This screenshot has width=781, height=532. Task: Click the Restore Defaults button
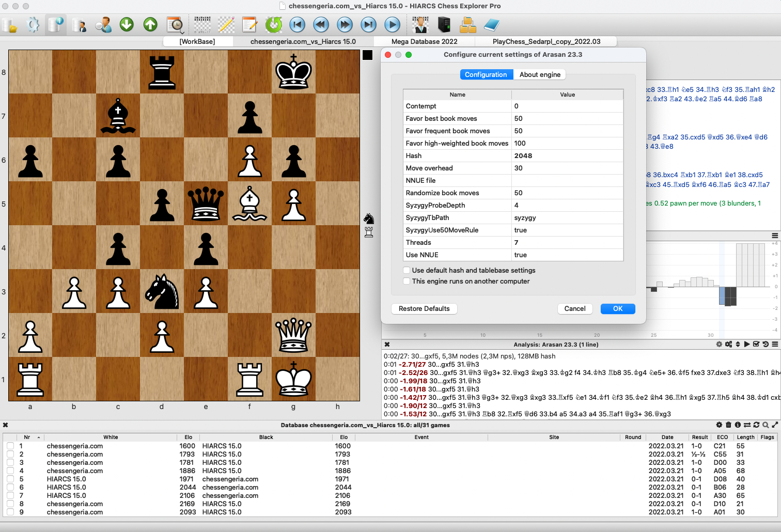424,308
